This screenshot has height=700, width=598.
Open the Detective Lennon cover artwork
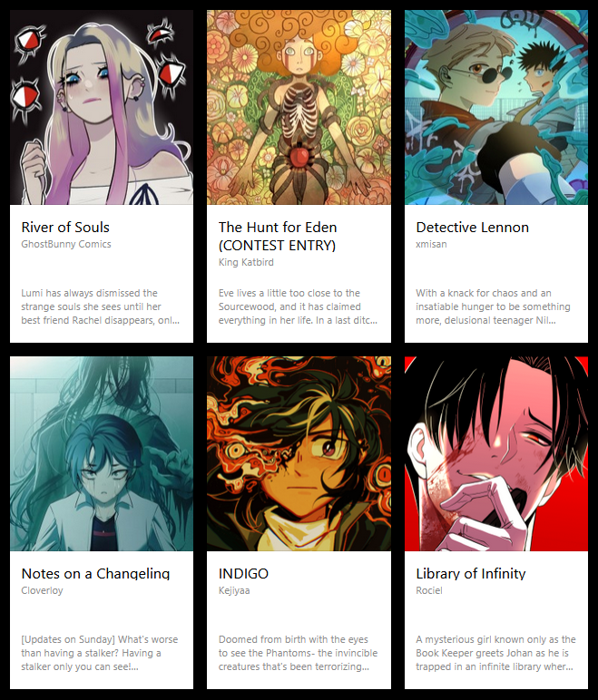pyautogui.click(x=496, y=107)
